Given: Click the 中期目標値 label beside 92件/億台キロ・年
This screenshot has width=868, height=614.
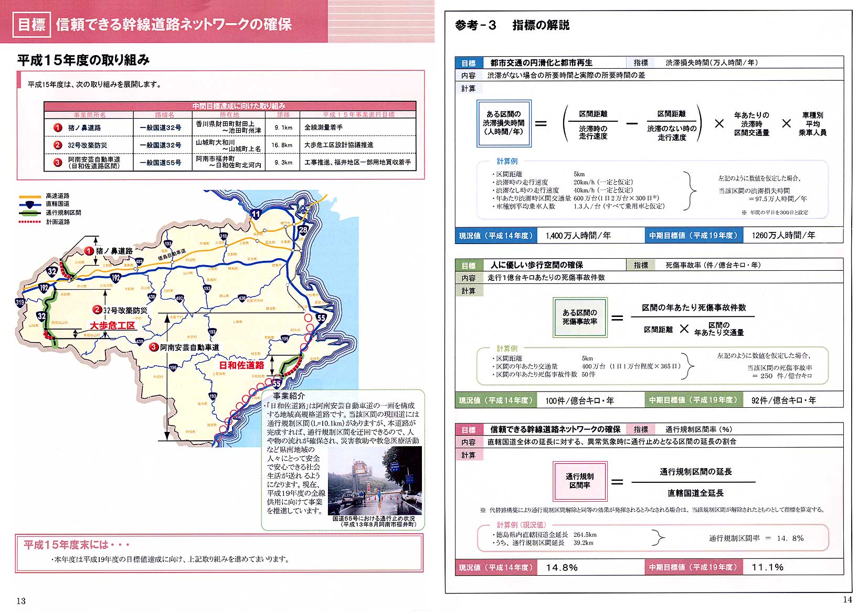Looking at the screenshot, I should (x=693, y=400).
